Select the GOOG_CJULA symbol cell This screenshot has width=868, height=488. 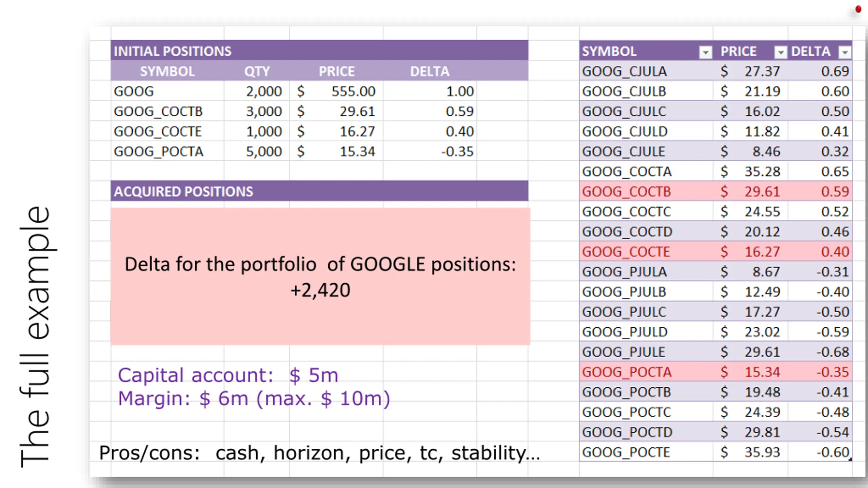point(625,72)
